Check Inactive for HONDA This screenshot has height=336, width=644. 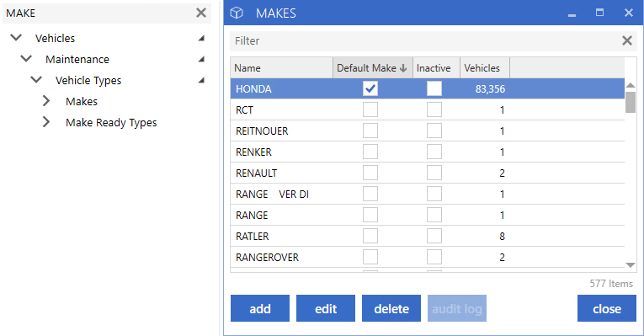pyautogui.click(x=434, y=88)
